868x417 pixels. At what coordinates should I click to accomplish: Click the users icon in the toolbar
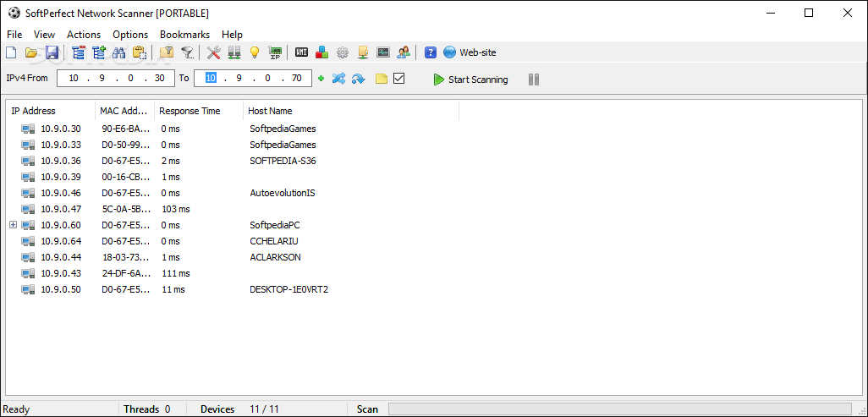[404, 52]
